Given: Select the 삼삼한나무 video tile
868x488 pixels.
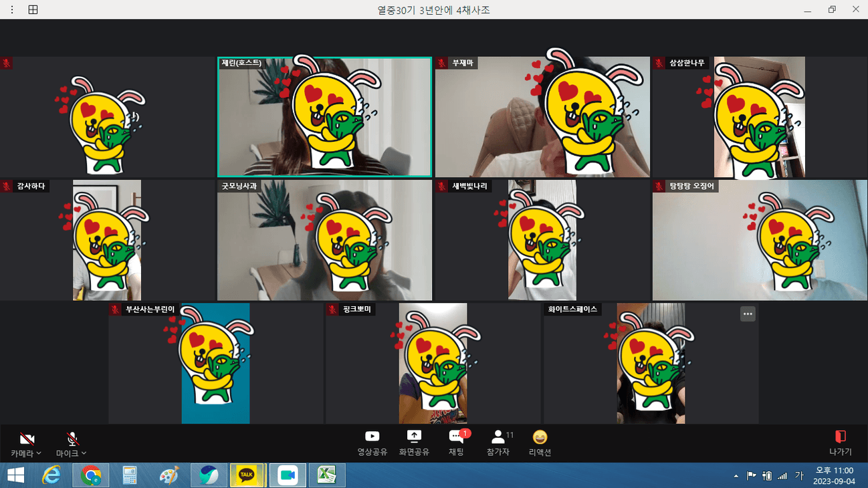Looking at the screenshot, I should click(x=760, y=117).
